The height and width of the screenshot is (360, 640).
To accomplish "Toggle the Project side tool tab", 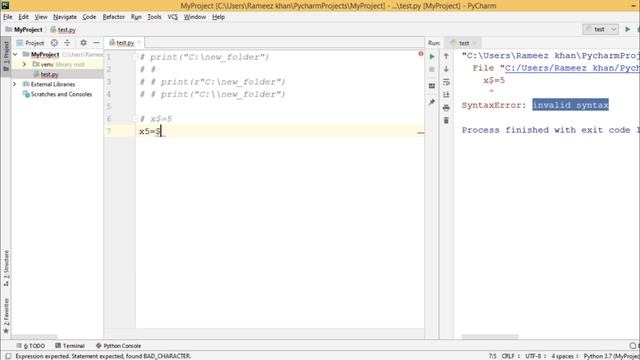I will [x=6, y=56].
